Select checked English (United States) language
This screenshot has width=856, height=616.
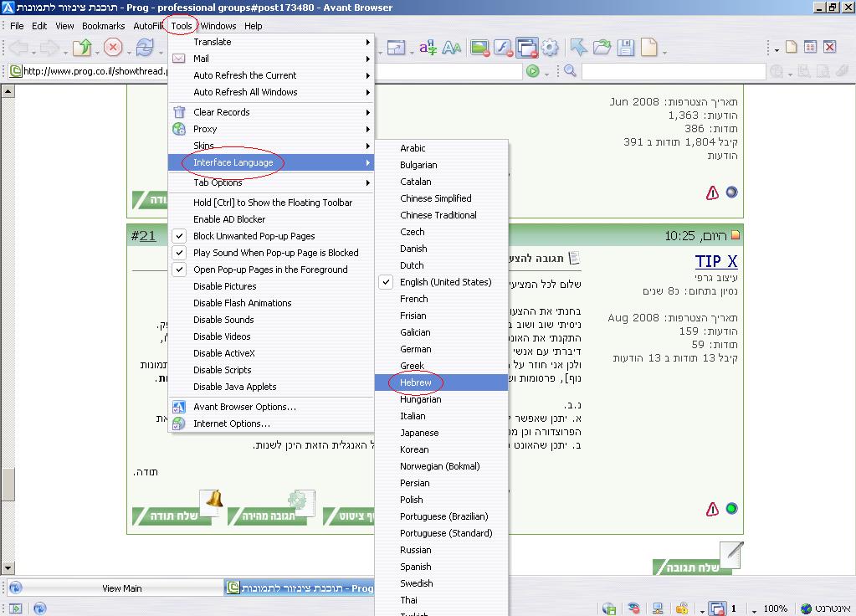tap(441, 282)
